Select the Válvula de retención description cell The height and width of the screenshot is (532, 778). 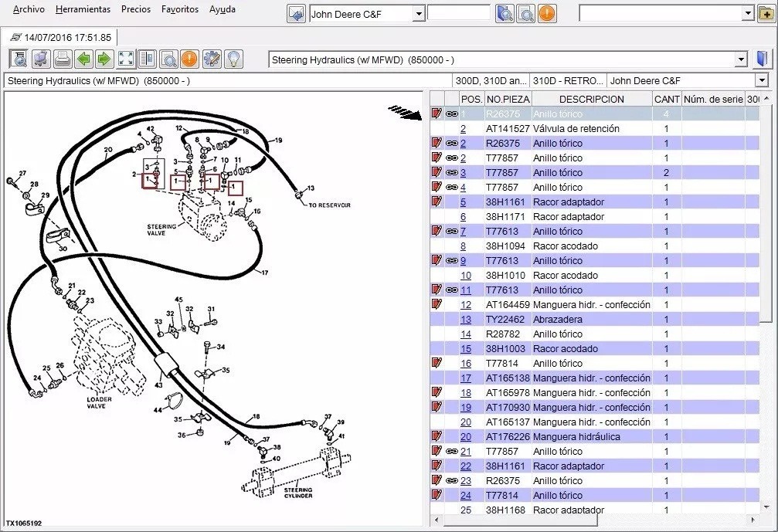(592, 128)
